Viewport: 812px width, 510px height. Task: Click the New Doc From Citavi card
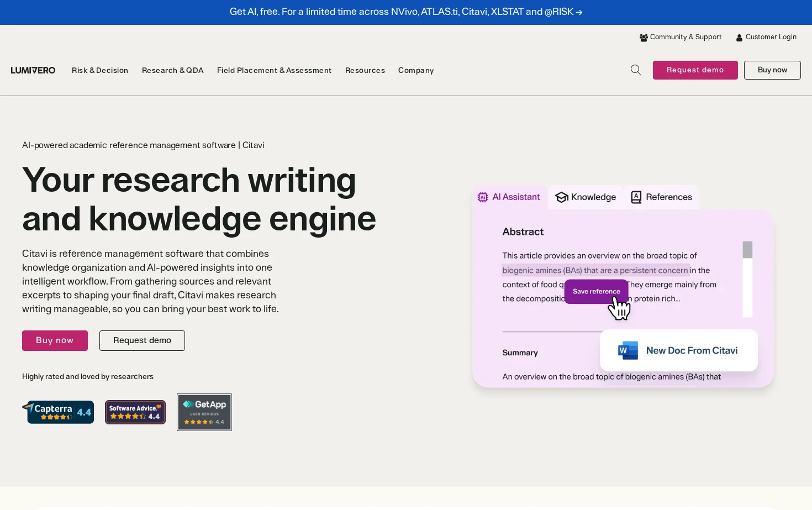[x=679, y=350]
